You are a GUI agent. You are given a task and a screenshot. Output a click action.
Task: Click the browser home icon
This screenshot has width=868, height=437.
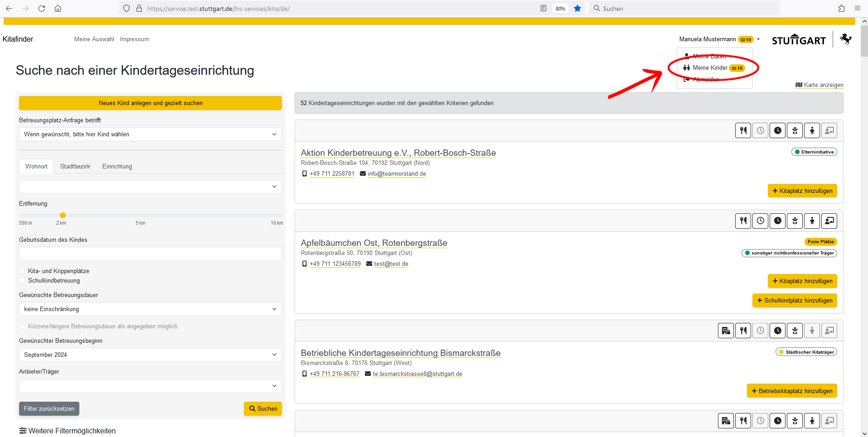pos(58,8)
